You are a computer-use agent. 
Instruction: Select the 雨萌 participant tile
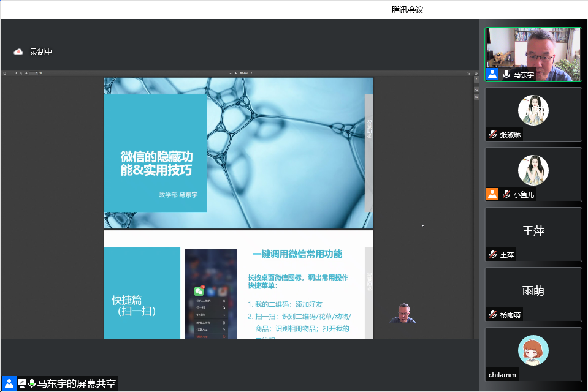click(533, 295)
